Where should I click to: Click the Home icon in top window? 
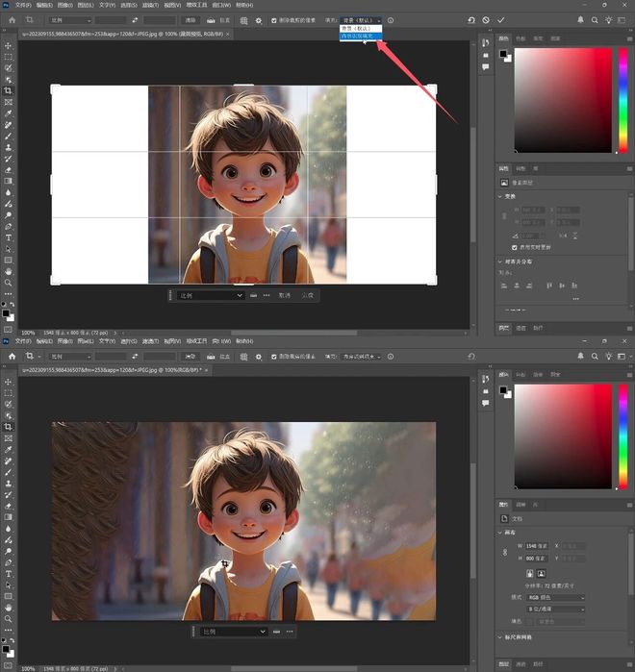pyautogui.click(x=12, y=20)
